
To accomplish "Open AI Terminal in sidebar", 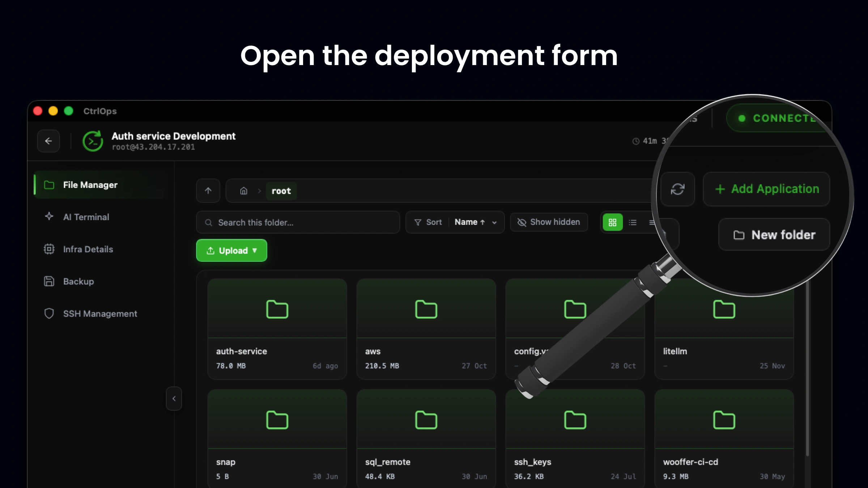I will (x=100, y=217).
